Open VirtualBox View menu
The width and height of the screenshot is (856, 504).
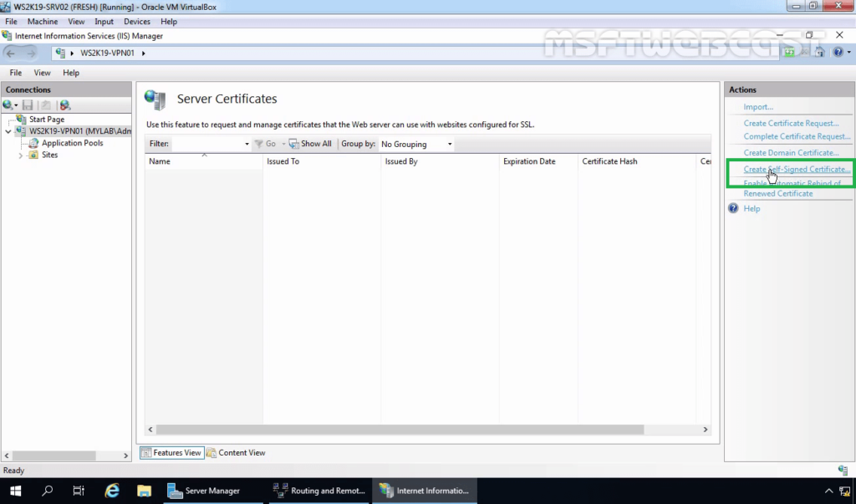(x=76, y=21)
